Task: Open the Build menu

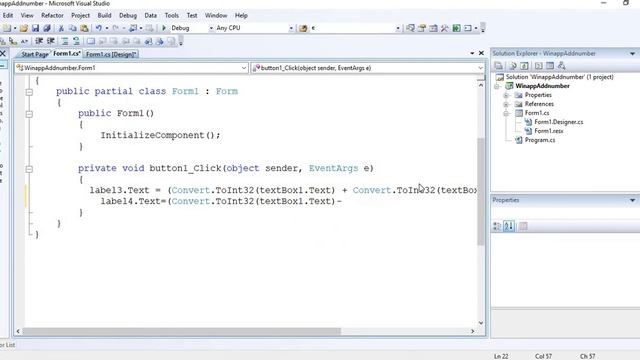Action: tap(104, 16)
